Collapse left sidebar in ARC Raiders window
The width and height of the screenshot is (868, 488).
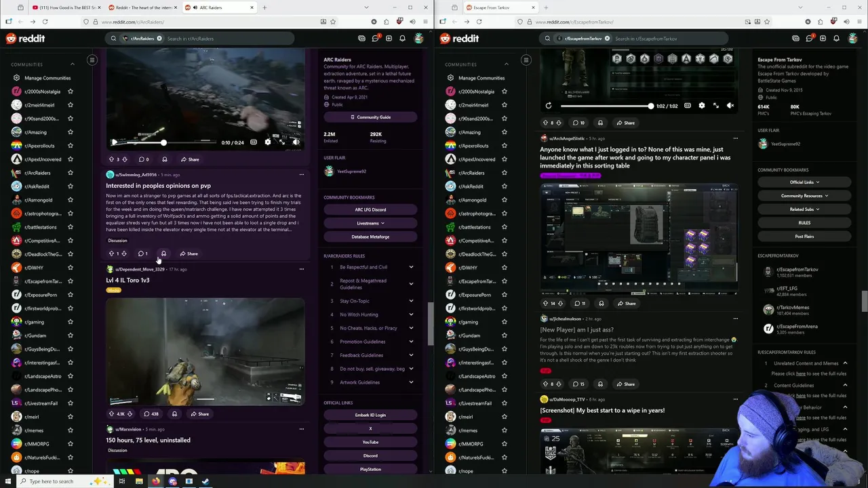pos(92,60)
